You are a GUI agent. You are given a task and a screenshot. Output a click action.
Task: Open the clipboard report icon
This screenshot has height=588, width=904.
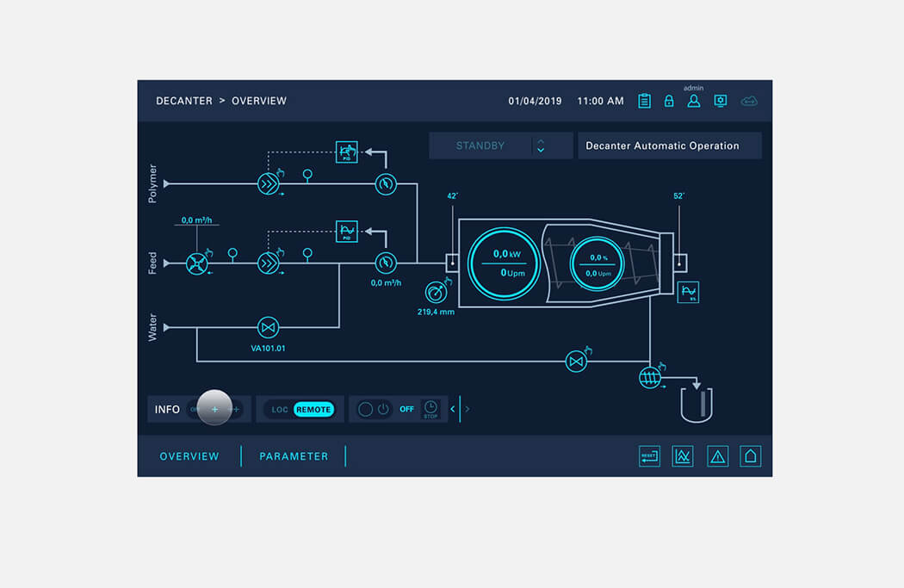click(x=644, y=101)
